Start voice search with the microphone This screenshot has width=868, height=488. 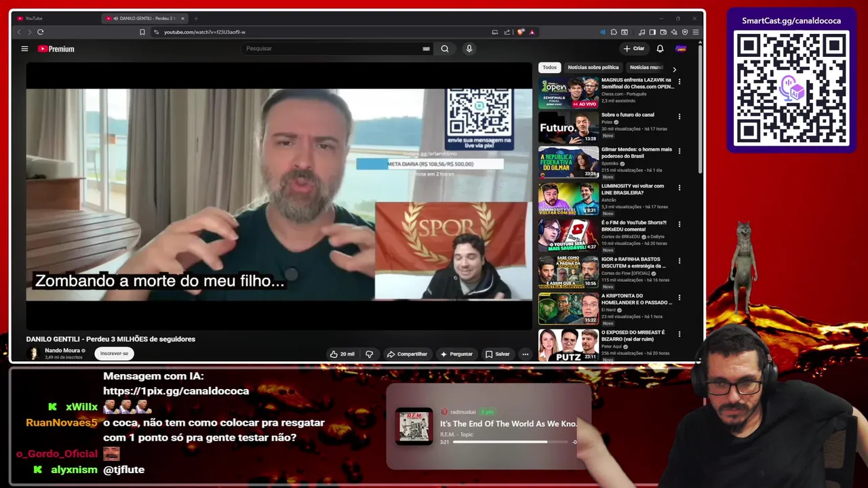tap(469, 49)
